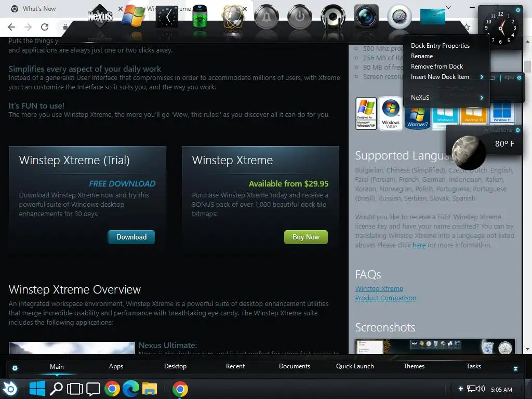Click the browser Reload button

(x=45, y=27)
